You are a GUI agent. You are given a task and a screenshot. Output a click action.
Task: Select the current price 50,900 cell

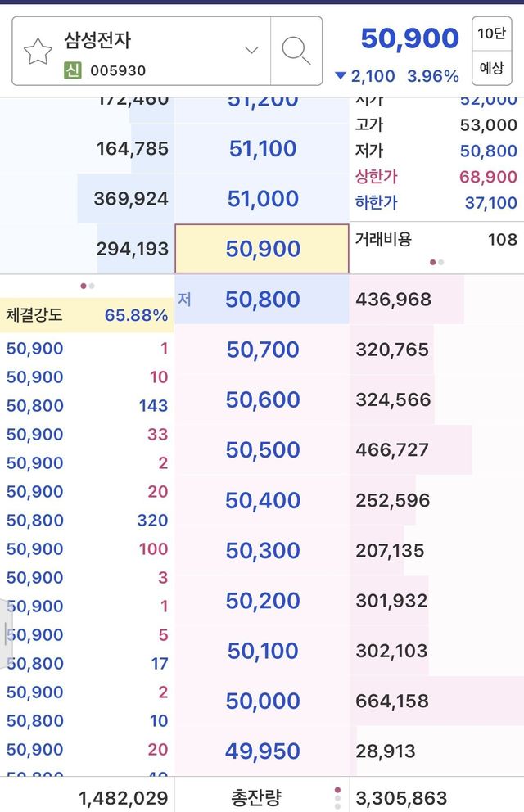click(x=262, y=249)
